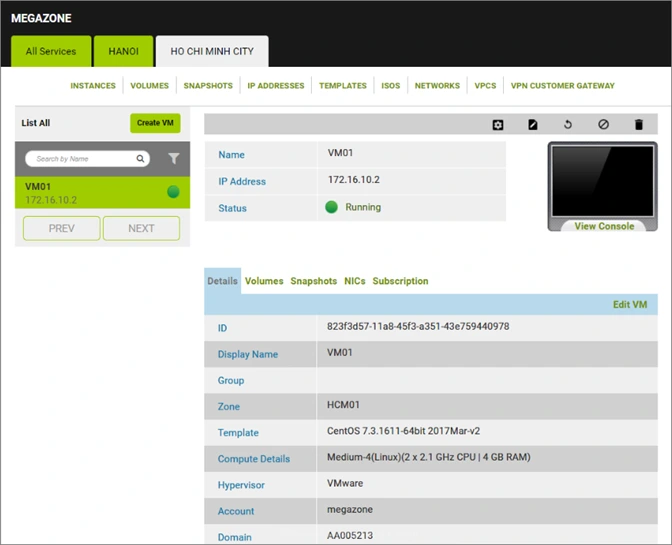Switch to the Details tab
Viewport: 672px width, 545px height.
click(222, 281)
